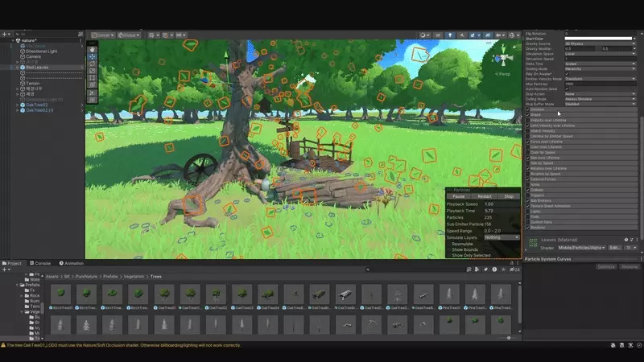The width and height of the screenshot is (644, 362).
Task: Toggle scene visibility eye icon in toolbar
Action: 488,35
